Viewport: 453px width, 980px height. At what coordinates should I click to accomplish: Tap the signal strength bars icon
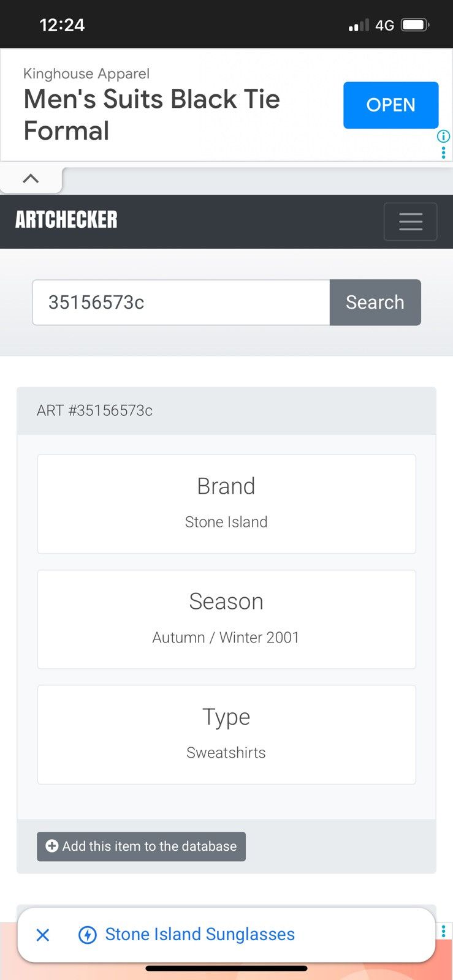(359, 25)
